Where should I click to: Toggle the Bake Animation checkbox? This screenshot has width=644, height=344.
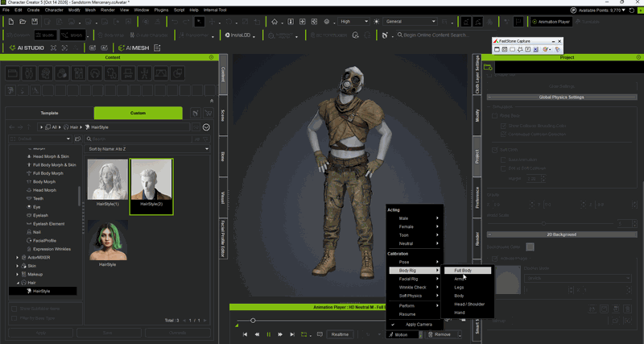coord(503,160)
